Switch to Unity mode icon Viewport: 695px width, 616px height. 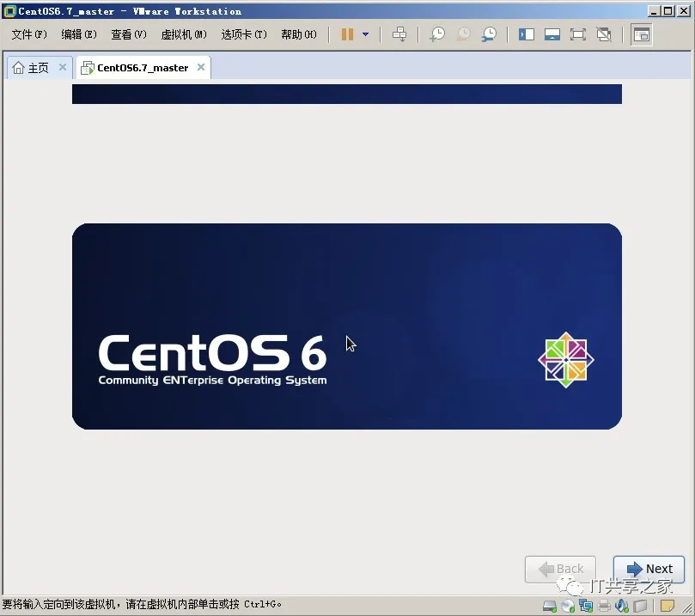[604, 34]
